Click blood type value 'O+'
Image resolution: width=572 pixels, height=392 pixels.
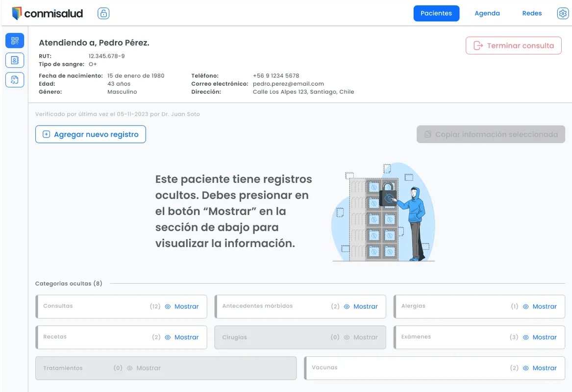(x=93, y=64)
